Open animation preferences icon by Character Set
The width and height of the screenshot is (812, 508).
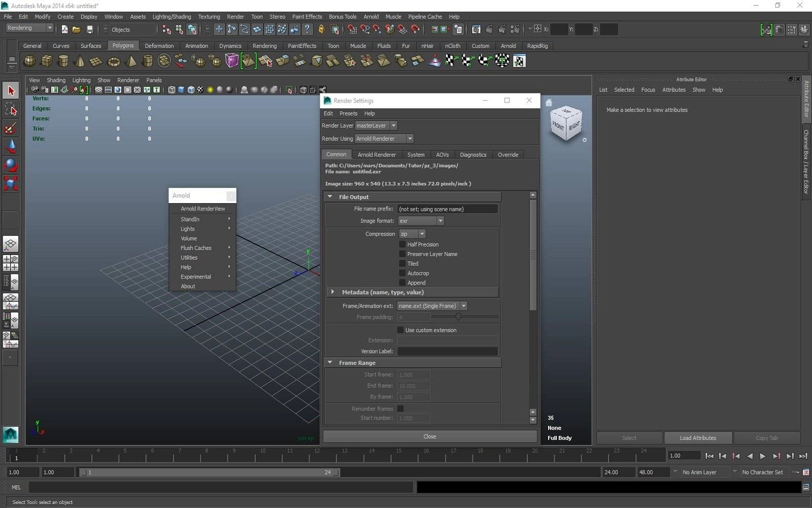coord(805,472)
